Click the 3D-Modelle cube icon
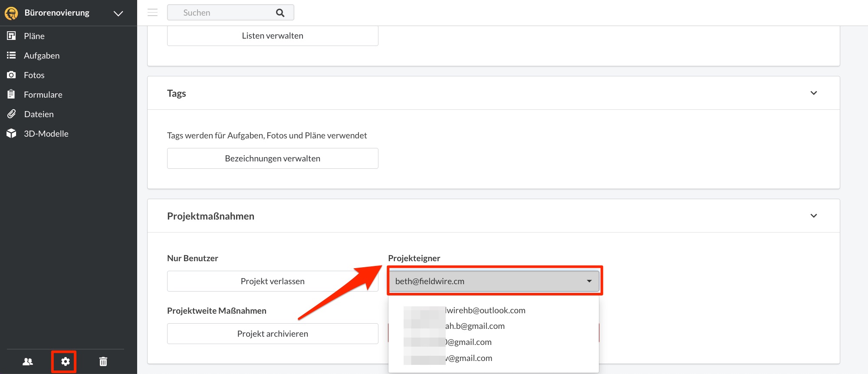The height and width of the screenshot is (374, 868). click(11, 134)
